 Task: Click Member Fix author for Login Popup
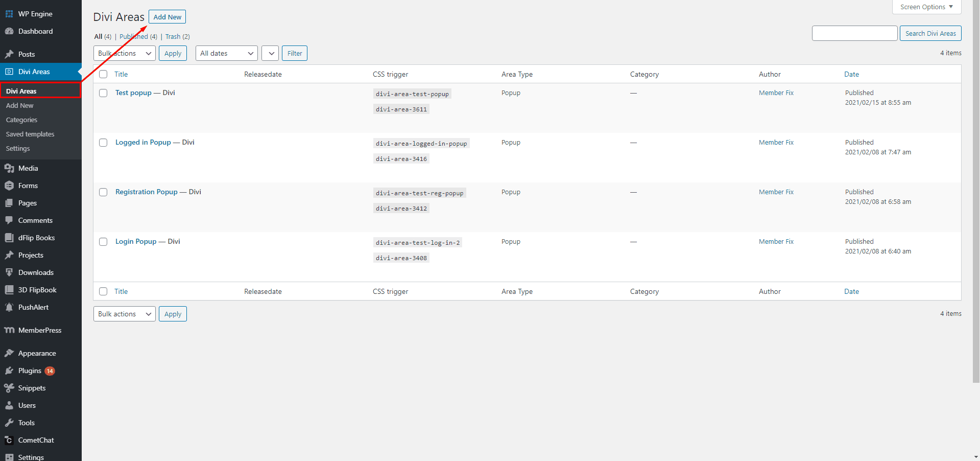click(x=776, y=241)
